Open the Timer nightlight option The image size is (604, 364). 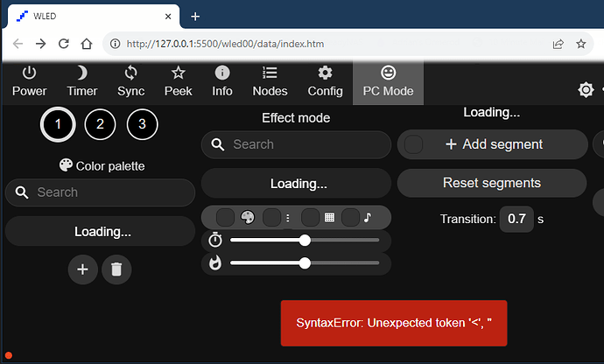point(81,81)
